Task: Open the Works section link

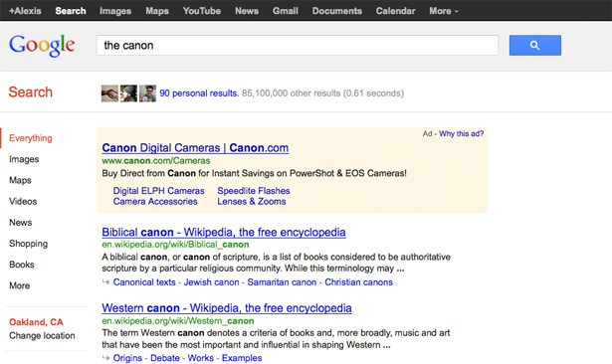Action: 201,358
